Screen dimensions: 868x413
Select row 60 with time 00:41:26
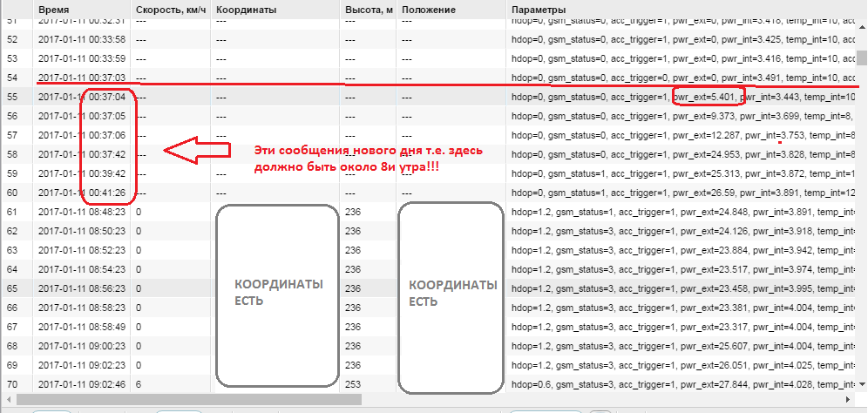pyautogui.click(x=85, y=193)
